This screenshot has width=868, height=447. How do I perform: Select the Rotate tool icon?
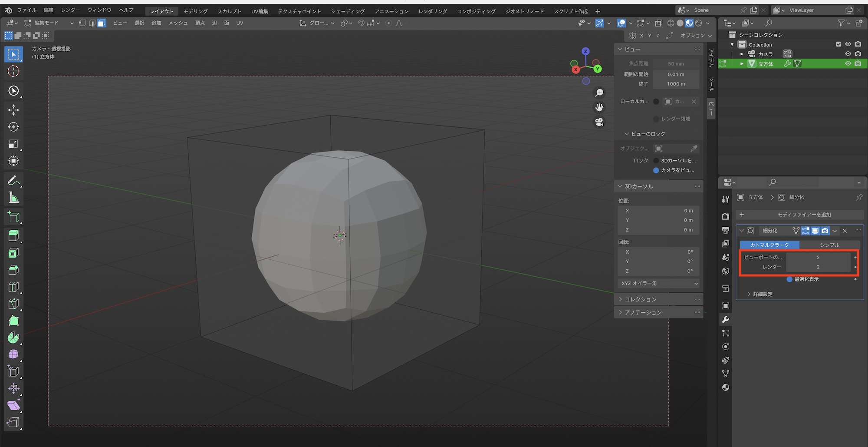tap(13, 127)
